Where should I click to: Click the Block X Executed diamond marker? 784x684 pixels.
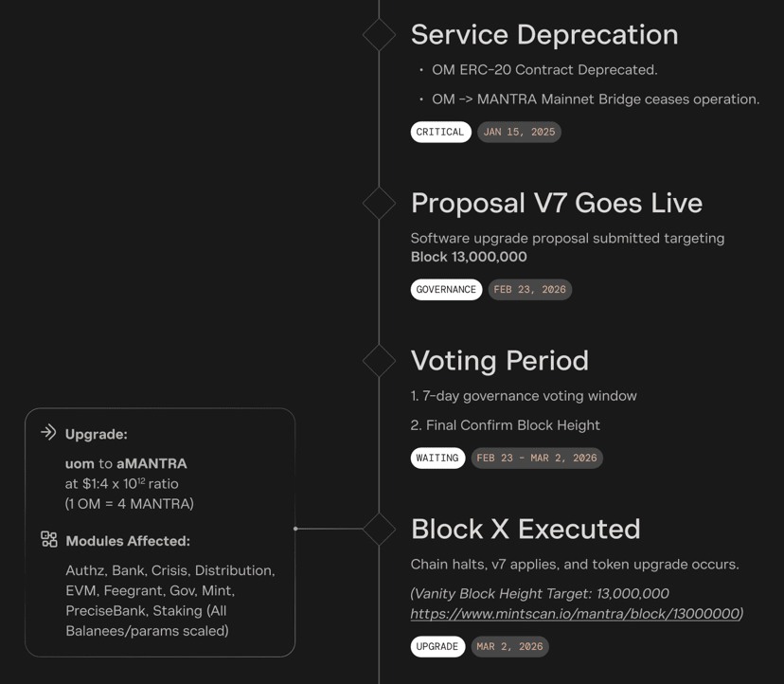tap(379, 529)
